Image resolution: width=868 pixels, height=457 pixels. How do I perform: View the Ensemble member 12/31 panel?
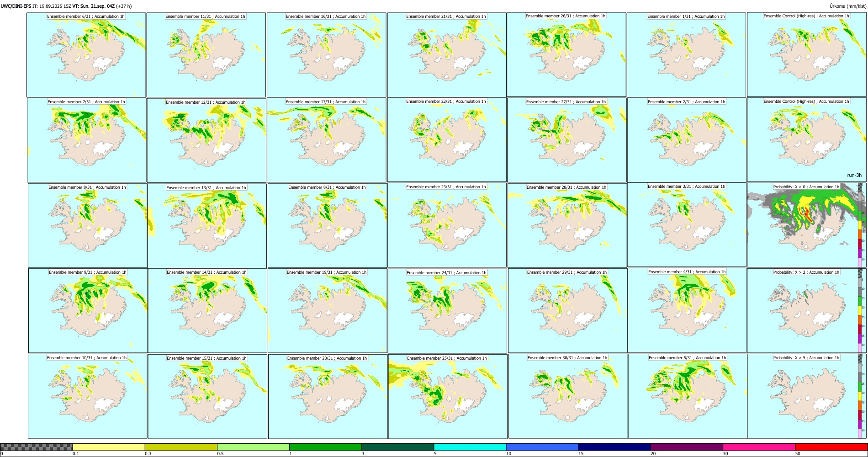(206, 140)
